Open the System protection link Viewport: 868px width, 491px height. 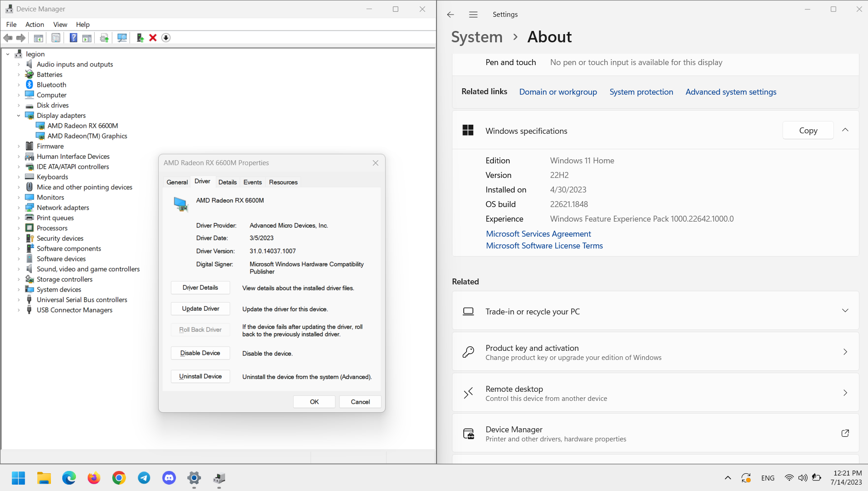pyautogui.click(x=641, y=92)
